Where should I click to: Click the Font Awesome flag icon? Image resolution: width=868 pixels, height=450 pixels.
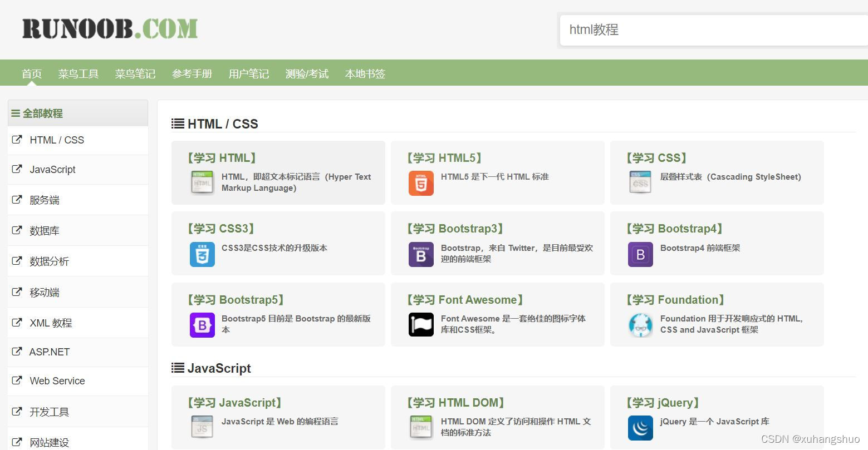coord(421,325)
